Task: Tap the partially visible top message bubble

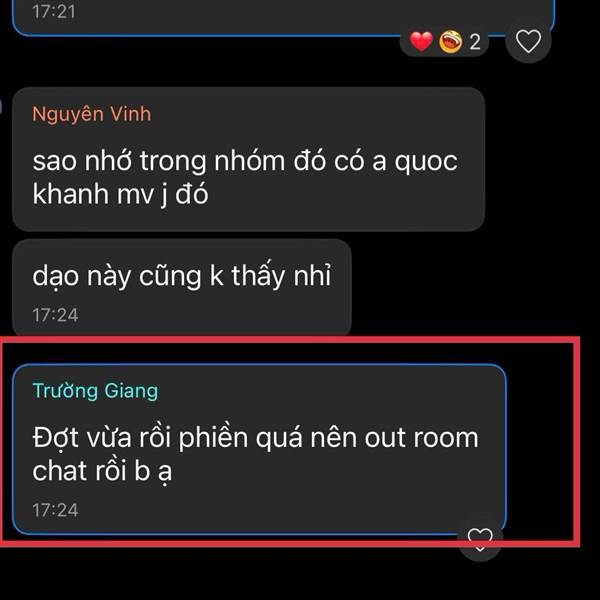Action: 283,18
